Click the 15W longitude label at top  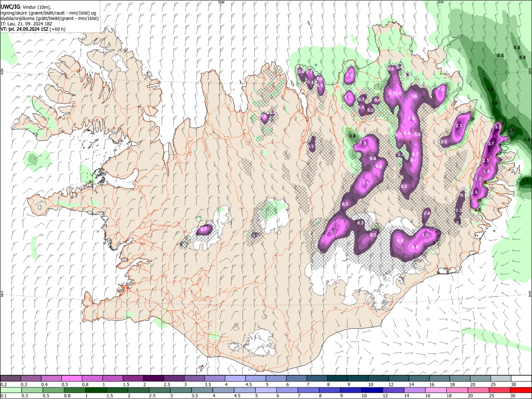pos(440,2)
